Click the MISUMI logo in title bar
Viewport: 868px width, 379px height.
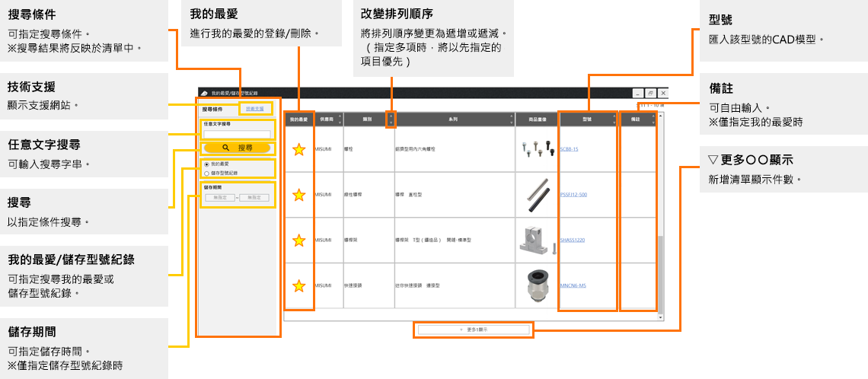pyautogui.click(x=204, y=93)
